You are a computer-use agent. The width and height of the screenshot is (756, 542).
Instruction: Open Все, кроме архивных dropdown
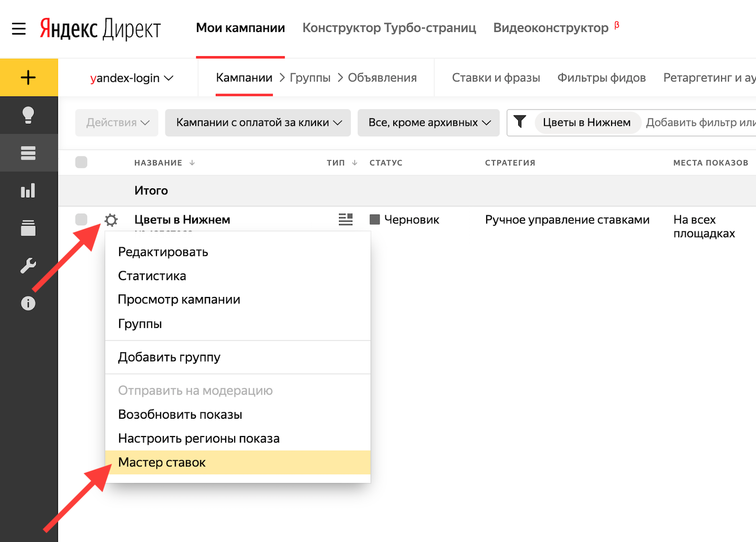(428, 122)
